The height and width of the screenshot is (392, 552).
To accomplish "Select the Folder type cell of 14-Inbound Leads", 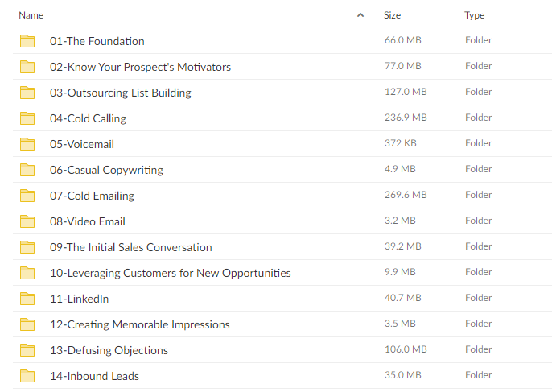I will coord(478,375).
